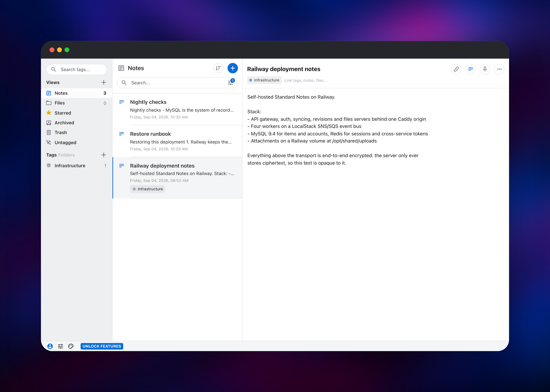This screenshot has width=550, height=392.
Task: Open the Restore runbook note
Action: pyautogui.click(x=177, y=141)
